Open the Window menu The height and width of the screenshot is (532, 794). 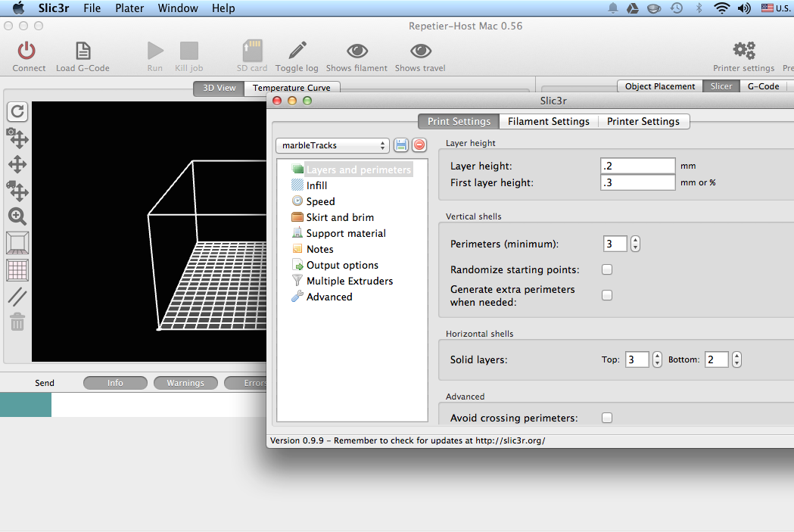[178, 8]
